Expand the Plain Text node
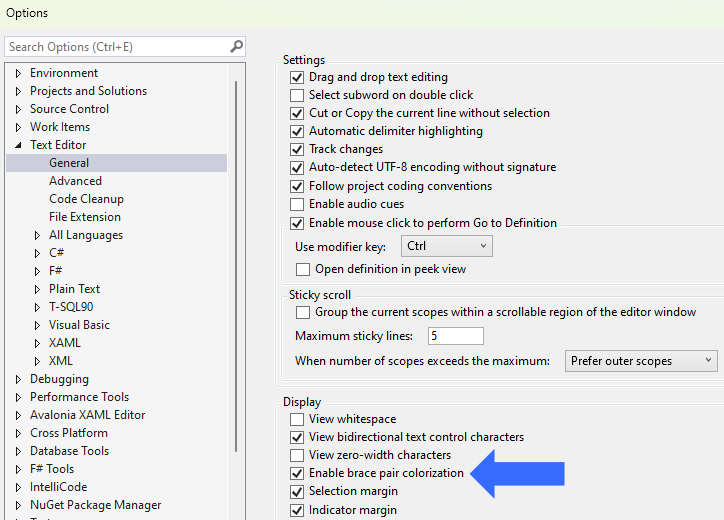 [37, 290]
